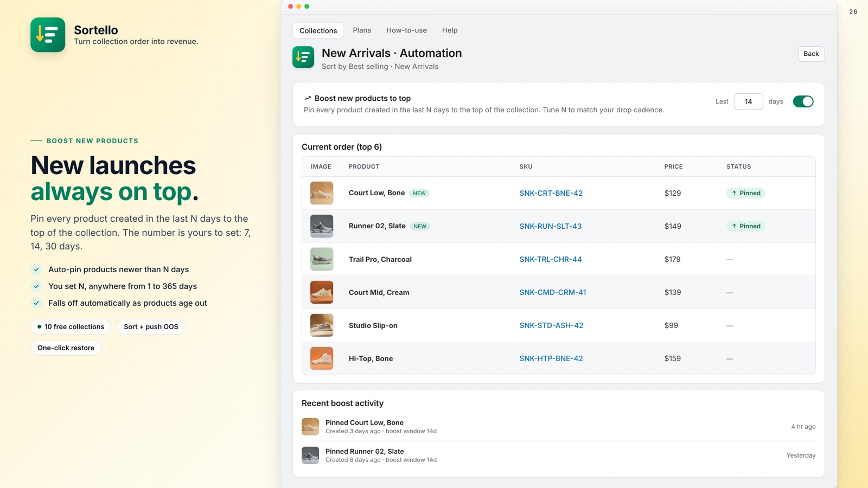Click the $159 price cell
The height and width of the screenshot is (488, 868).
(x=672, y=358)
